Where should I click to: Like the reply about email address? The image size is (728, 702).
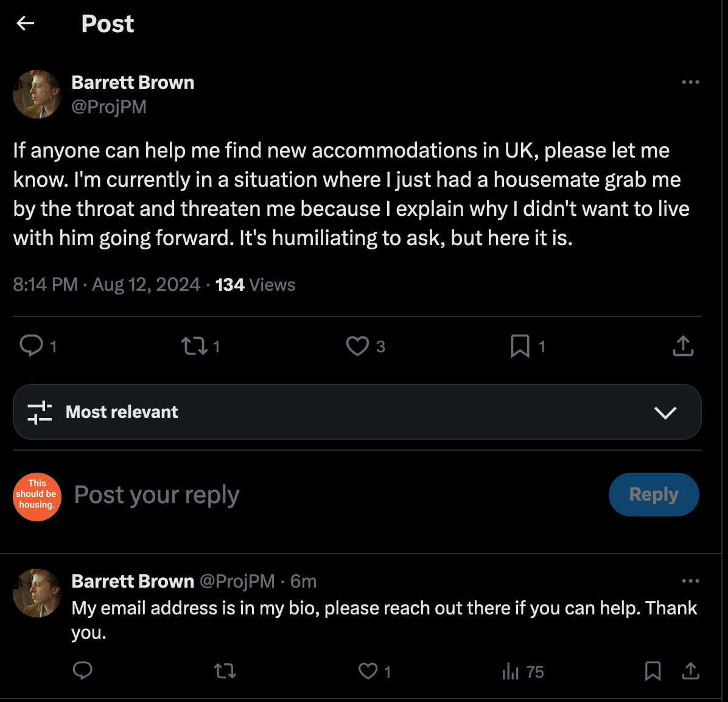click(x=368, y=671)
